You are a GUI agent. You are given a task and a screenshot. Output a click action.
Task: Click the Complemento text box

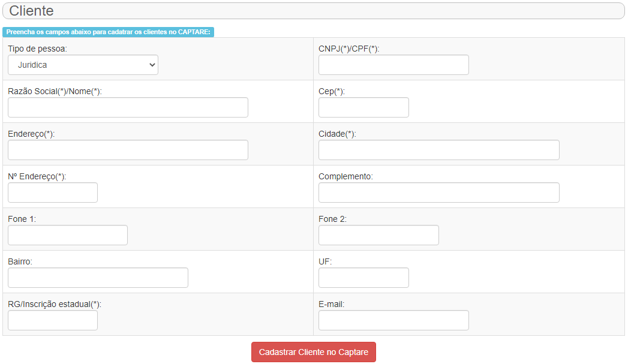pos(439,192)
